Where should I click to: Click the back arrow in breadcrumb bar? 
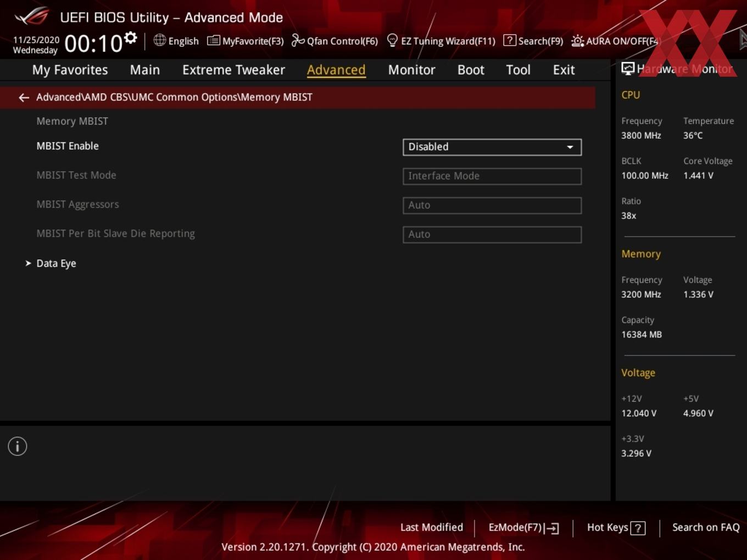24,97
